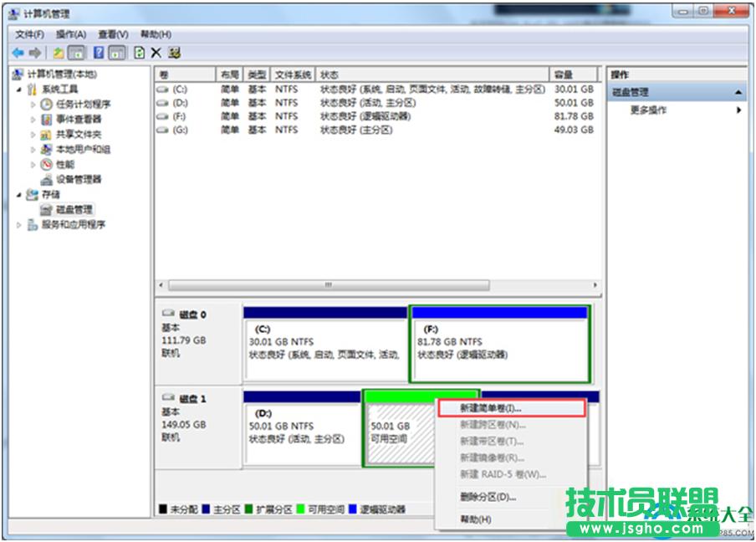Choose 帮助(H) in the context menu
Image resolution: width=756 pixels, height=542 pixels.
pos(512,519)
